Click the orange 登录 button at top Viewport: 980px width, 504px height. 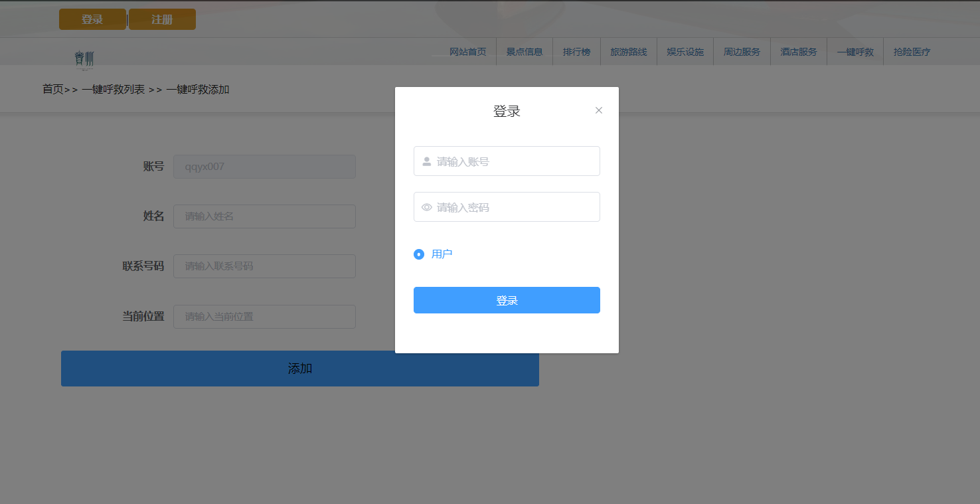pos(92,19)
